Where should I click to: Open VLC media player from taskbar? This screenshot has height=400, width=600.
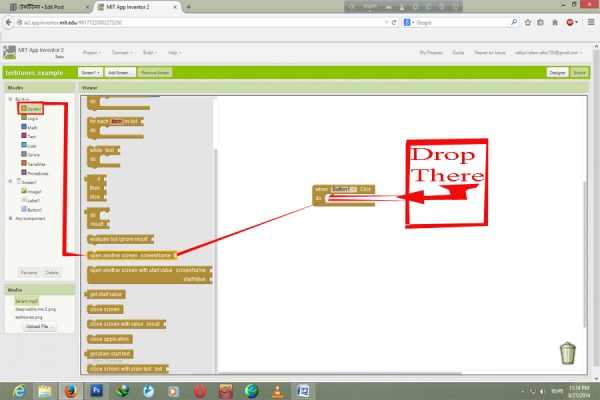point(277,391)
